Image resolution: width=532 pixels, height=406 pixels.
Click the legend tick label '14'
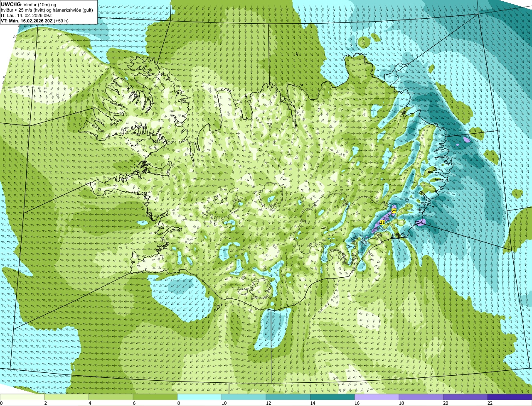click(313, 403)
